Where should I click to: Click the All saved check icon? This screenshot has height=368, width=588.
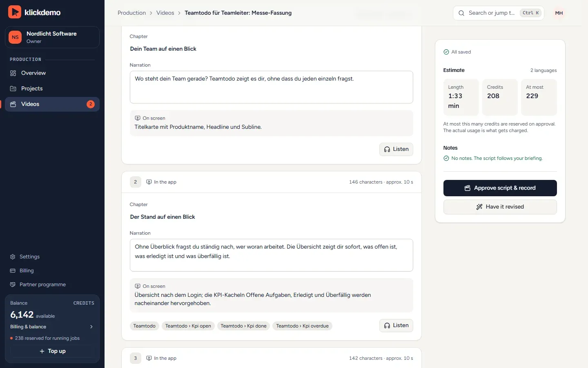click(x=446, y=52)
